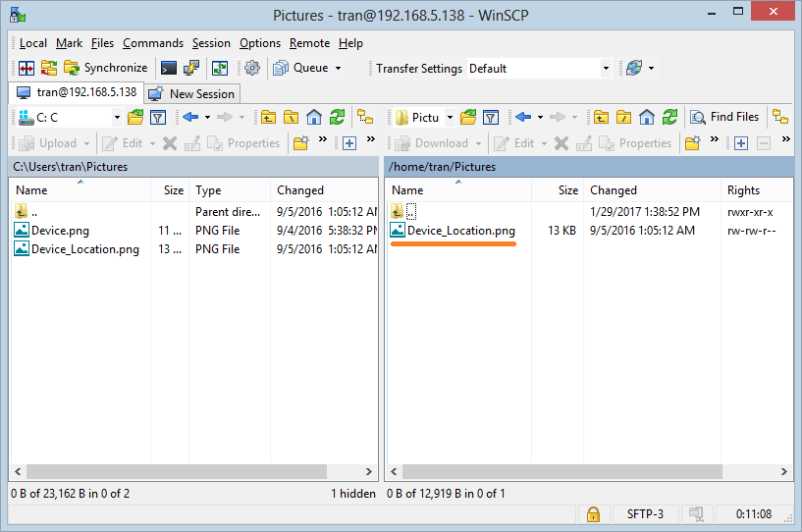Open the Session menu
Image resolution: width=802 pixels, height=532 pixels.
(211, 43)
